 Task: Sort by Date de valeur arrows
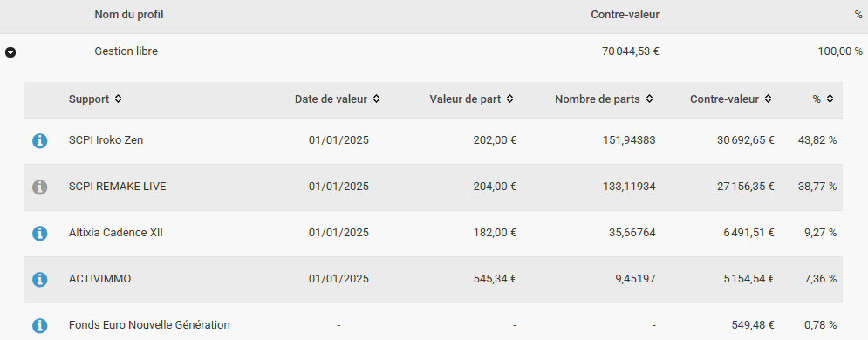(377, 99)
